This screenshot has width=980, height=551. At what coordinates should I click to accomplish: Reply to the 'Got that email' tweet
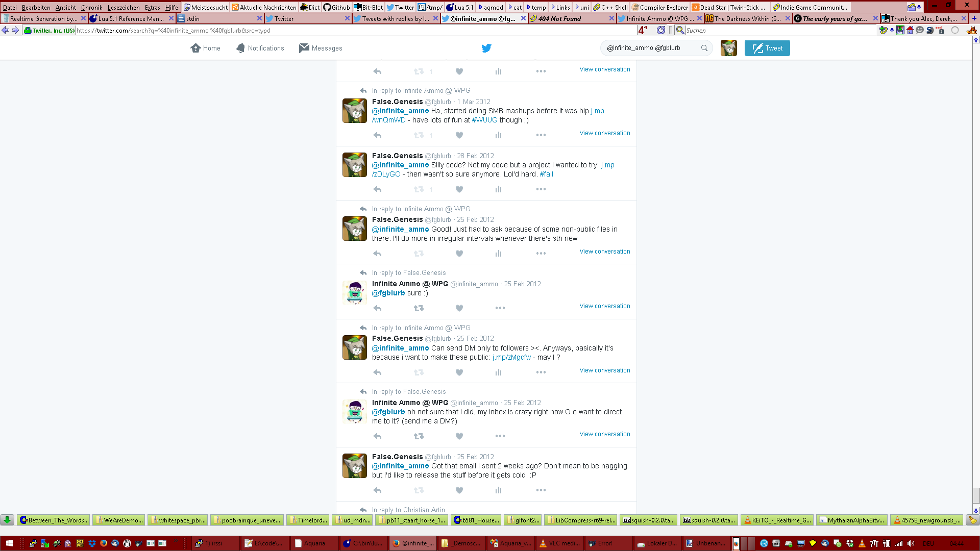coord(377,490)
